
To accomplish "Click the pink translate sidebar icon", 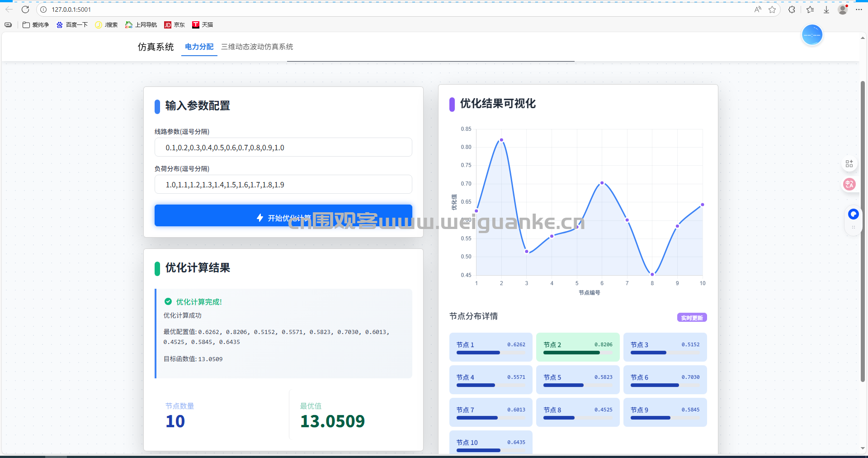I will (x=849, y=184).
